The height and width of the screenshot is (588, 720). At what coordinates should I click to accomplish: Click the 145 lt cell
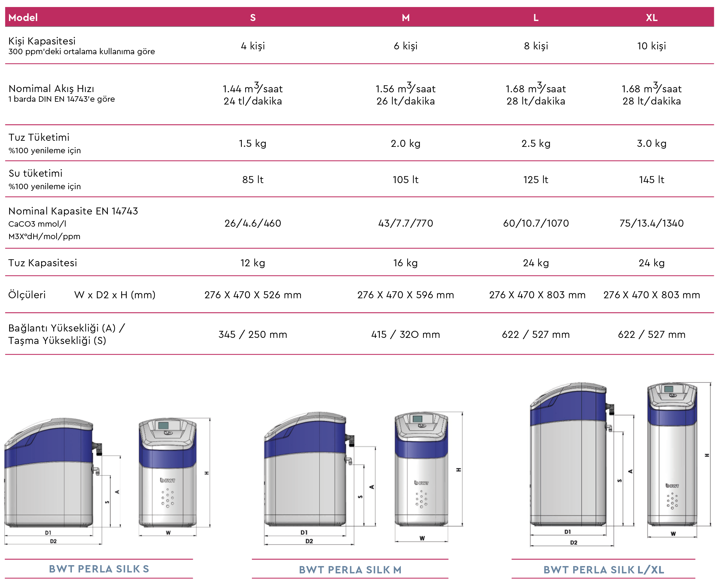pos(651,179)
